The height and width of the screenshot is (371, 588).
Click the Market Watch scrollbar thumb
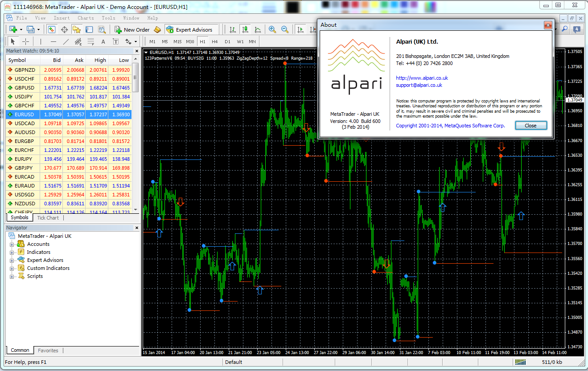coord(135,77)
